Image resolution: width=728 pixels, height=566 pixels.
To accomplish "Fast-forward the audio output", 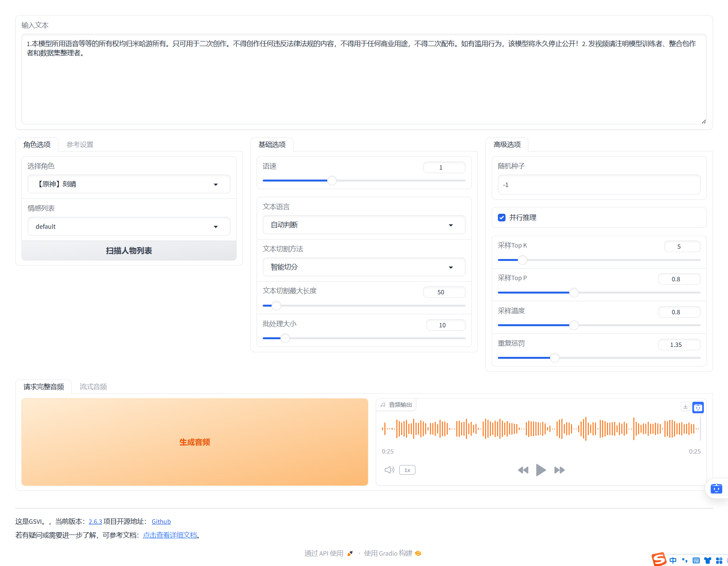I will tap(560, 470).
